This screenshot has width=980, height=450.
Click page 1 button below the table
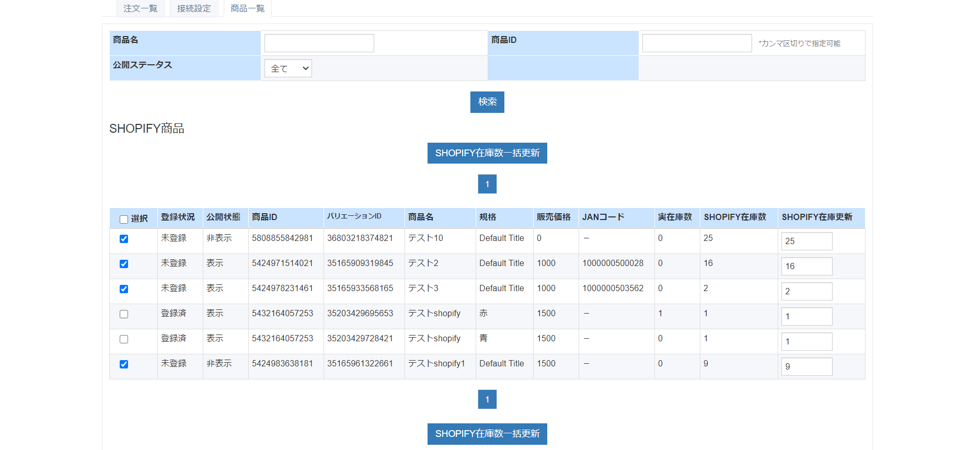tap(487, 399)
